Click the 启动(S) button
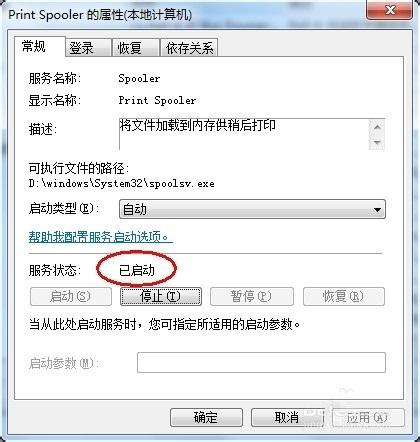The width and height of the screenshot is (420, 442). (x=71, y=296)
